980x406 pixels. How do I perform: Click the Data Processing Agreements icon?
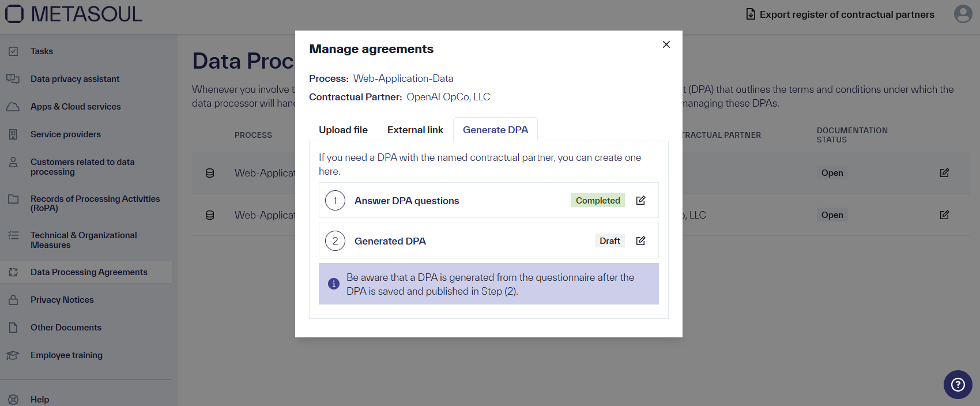(13, 272)
